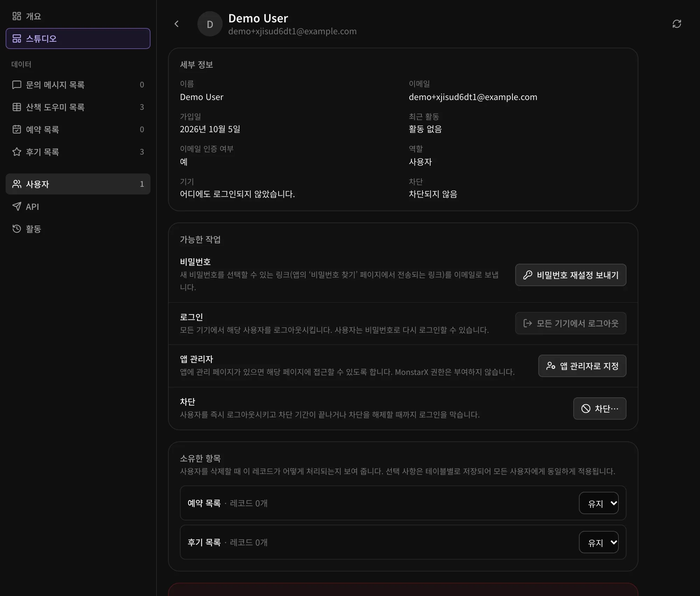Click the Demo User header title
This screenshot has width=700, height=596.
point(258,18)
